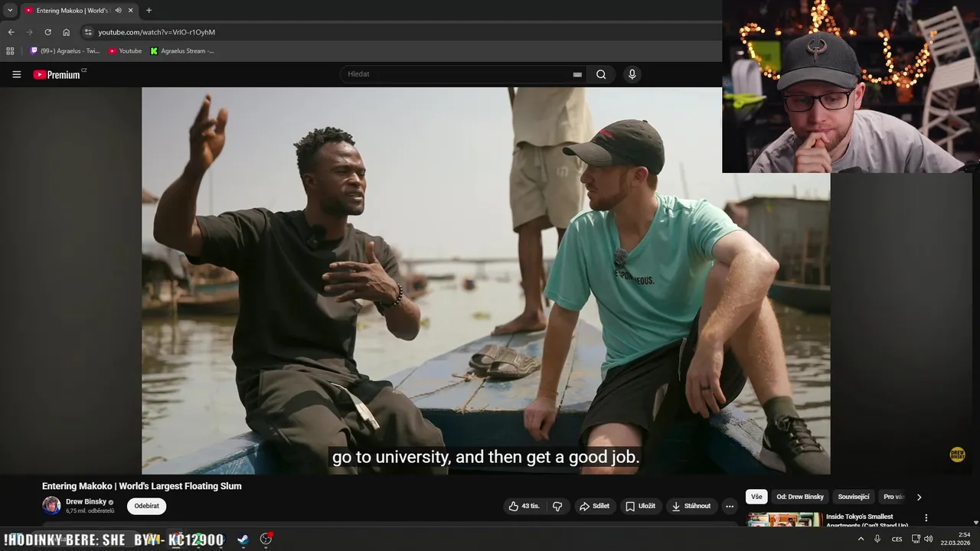Viewport: 980px width, 551px height.
Task: Select the Od: Drew Binsky chip
Action: [x=800, y=497]
